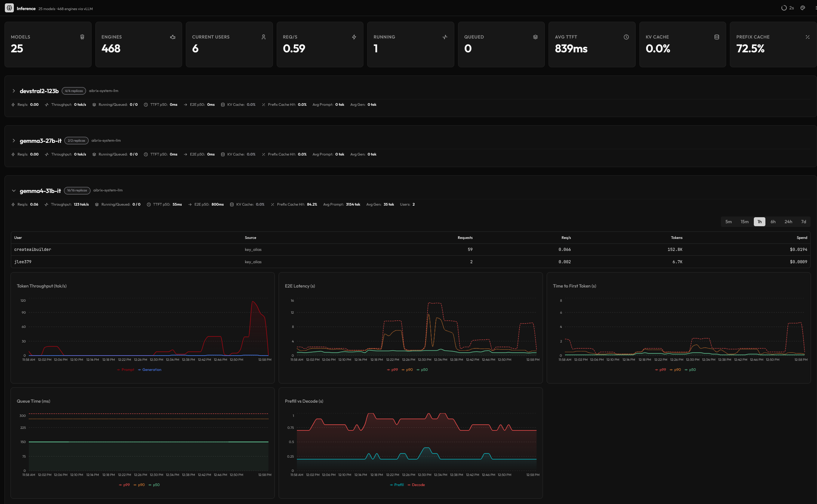Screen dimensions: 817x504
Task: Toggle Prompt series in Token Throughput legend
Action: click(125, 370)
